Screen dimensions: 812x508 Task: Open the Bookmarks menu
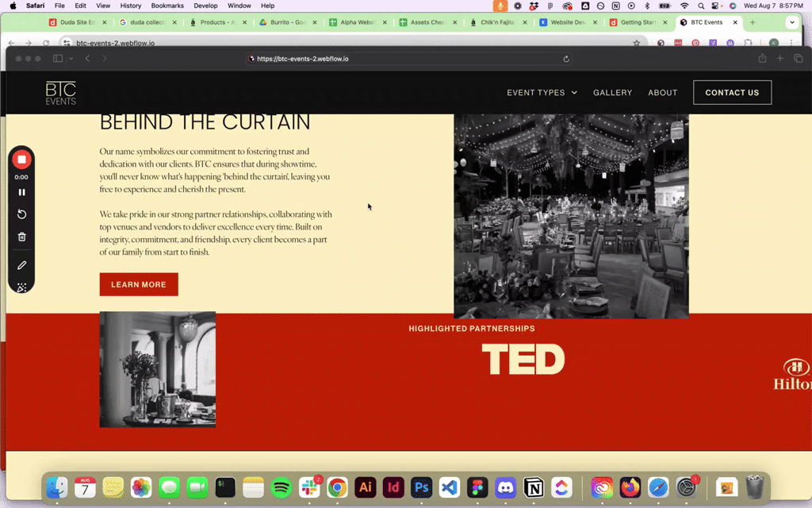coord(167,6)
